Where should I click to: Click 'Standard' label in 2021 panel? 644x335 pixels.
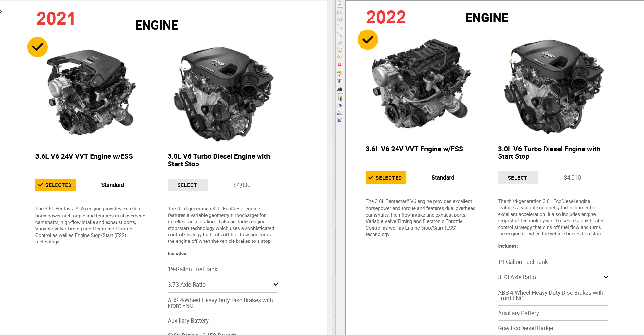click(113, 185)
